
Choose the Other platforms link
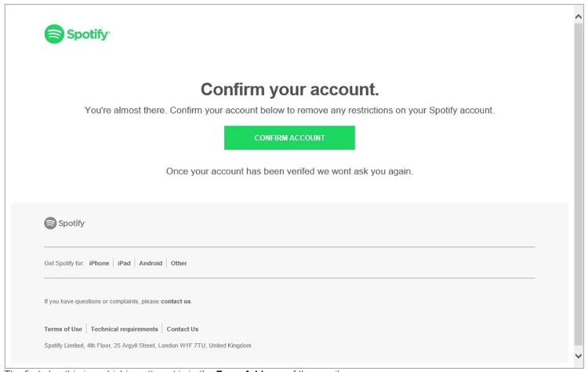tap(179, 263)
